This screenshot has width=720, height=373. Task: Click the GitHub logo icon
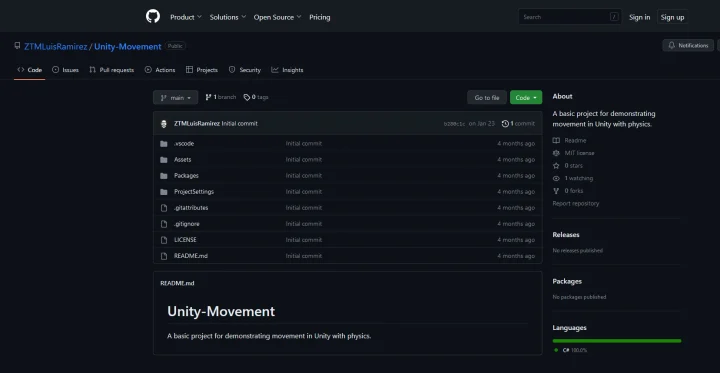(153, 17)
